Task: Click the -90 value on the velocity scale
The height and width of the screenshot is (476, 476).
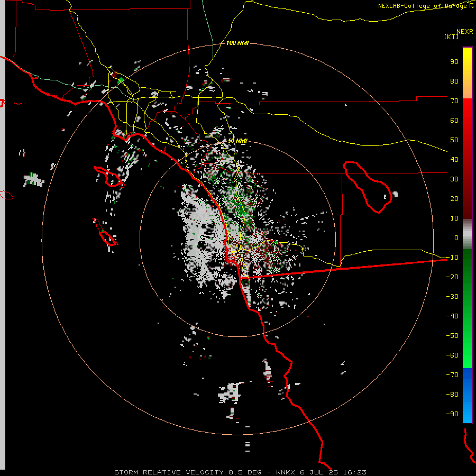Action: 452,414
